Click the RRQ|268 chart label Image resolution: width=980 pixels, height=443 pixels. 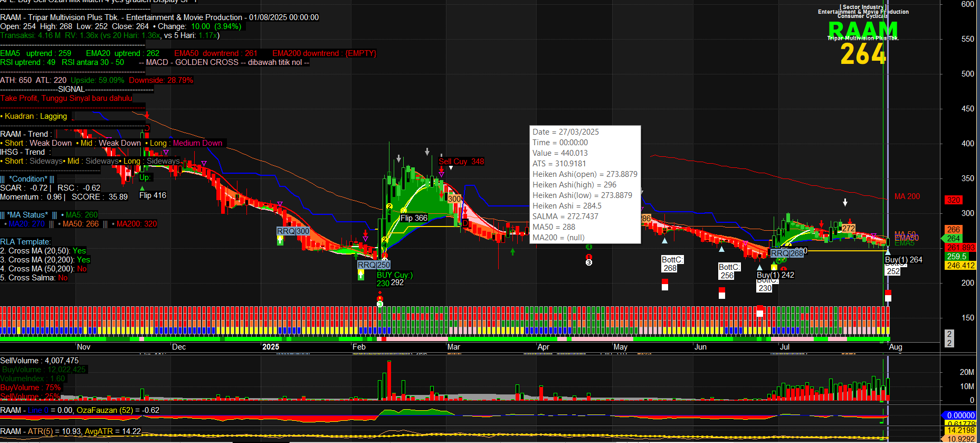(x=787, y=253)
